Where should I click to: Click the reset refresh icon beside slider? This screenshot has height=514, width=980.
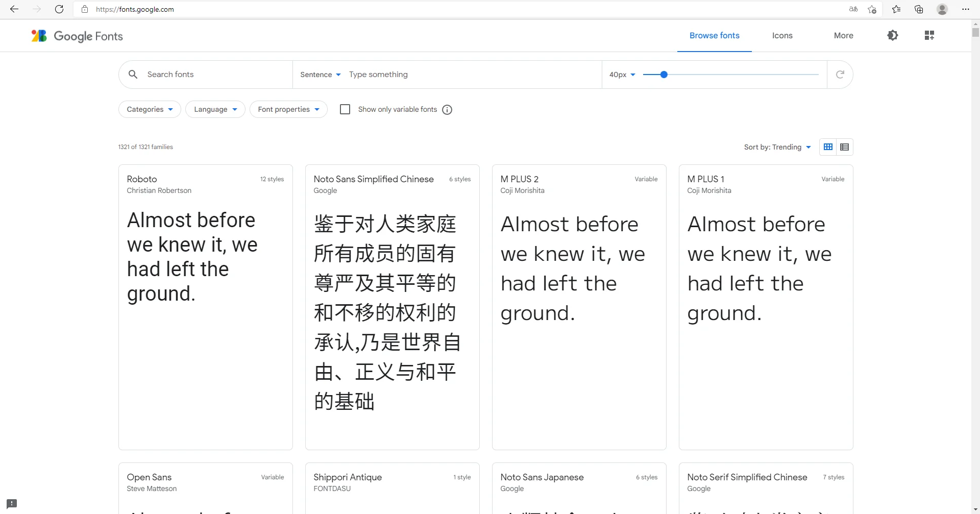(840, 75)
